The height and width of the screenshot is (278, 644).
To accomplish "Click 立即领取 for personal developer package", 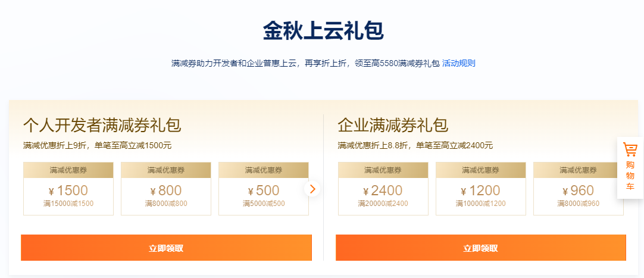I will [x=166, y=248].
